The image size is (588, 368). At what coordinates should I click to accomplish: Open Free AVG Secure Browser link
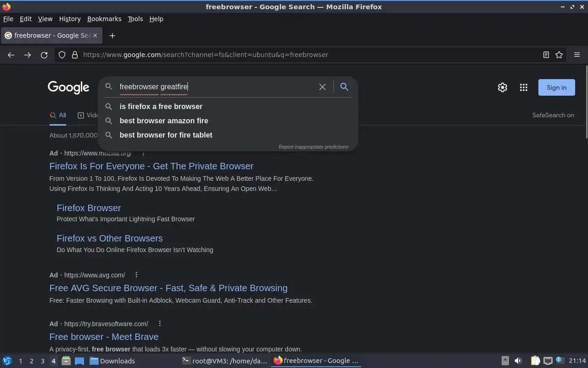click(x=169, y=288)
